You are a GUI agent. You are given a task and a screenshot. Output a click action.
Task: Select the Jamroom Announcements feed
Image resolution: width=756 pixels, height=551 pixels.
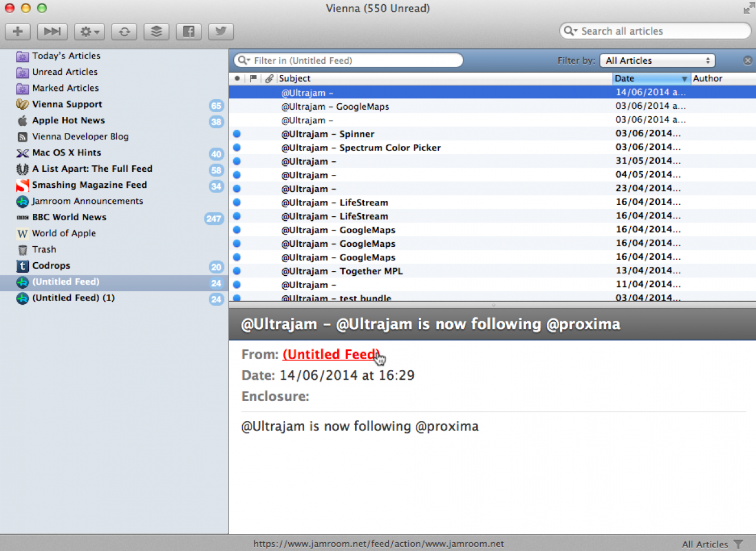[x=87, y=201]
